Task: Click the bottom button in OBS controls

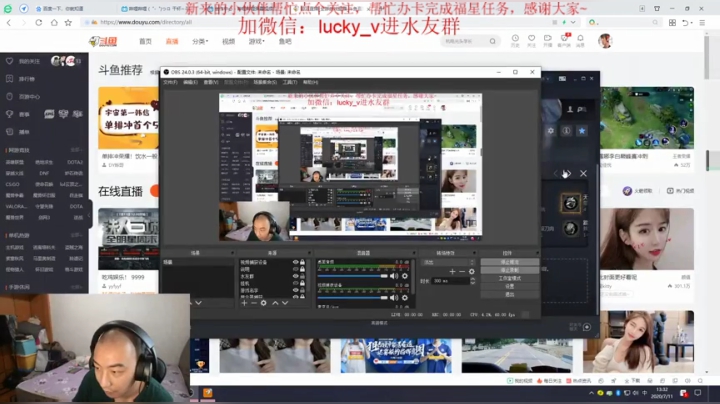Action: pyautogui.click(x=509, y=294)
